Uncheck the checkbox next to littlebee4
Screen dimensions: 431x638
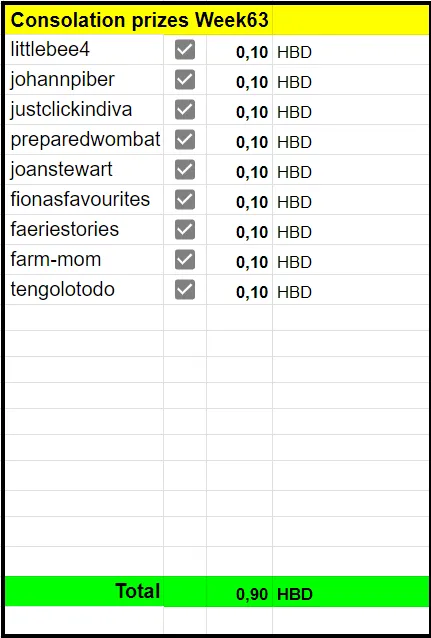pyautogui.click(x=185, y=50)
